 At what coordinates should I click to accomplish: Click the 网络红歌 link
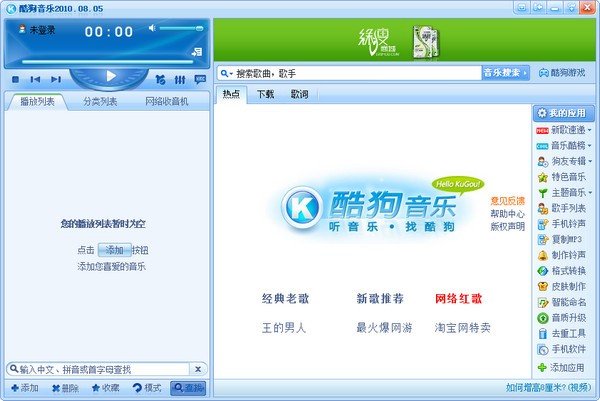tap(458, 298)
